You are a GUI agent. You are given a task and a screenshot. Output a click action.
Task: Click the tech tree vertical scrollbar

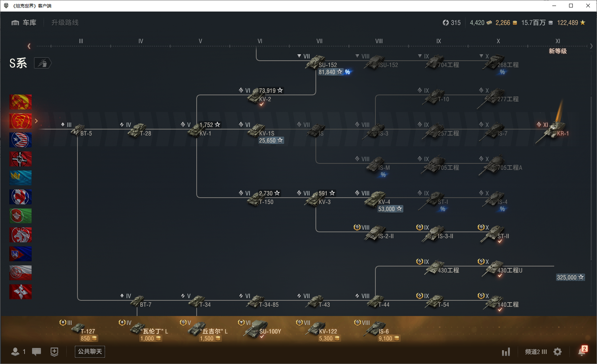click(591, 179)
